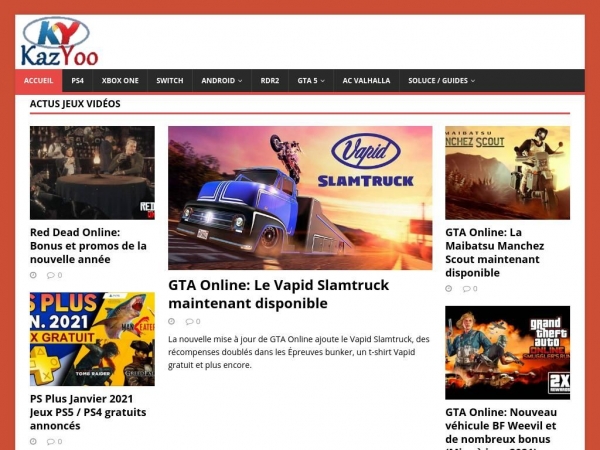Open the Vapid Slamtruck featured image
600x450 pixels.
[300, 198]
